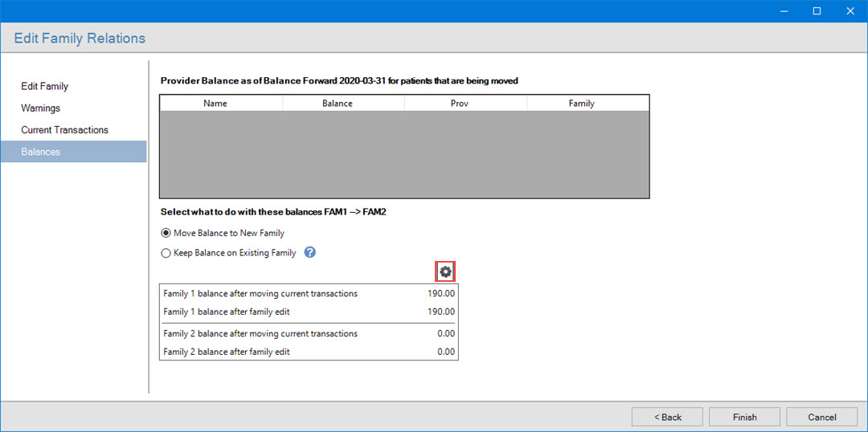This screenshot has height=432, width=868.
Task: Minimize the dialog window
Action: coord(780,11)
